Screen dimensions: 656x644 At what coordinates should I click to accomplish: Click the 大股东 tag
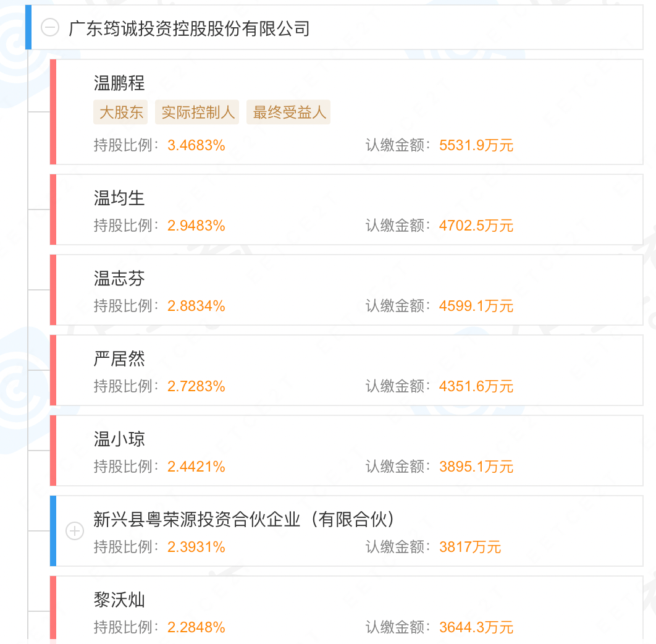121,112
